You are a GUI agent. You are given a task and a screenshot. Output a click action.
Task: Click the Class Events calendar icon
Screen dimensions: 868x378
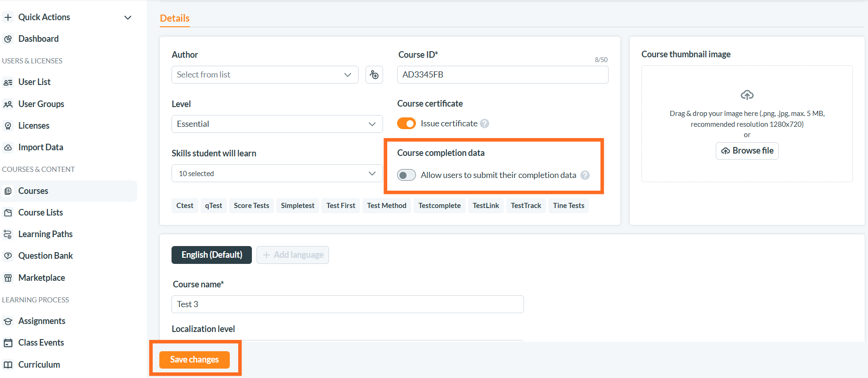point(8,343)
